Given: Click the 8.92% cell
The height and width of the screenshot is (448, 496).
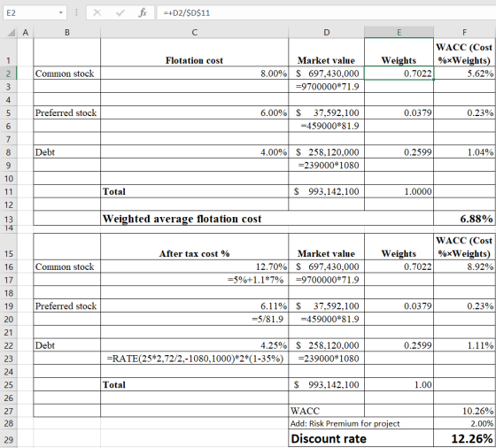Looking at the screenshot, I should (464, 266).
